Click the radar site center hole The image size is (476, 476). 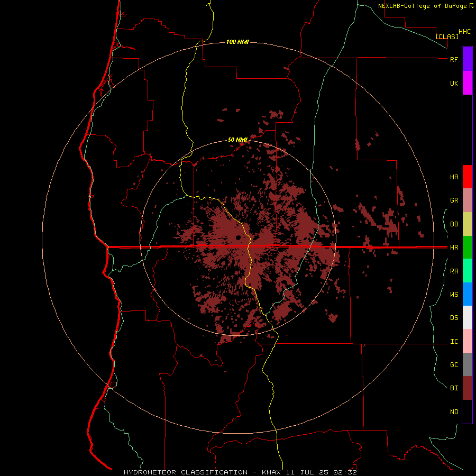tap(239, 237)
